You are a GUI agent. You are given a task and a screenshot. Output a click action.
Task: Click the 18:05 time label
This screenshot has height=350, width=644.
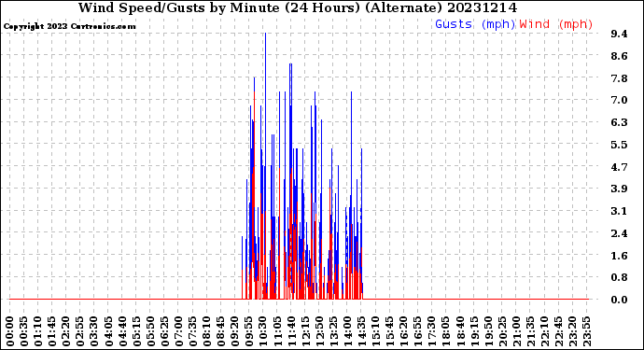pyautogui.click(x=446, y=331)
